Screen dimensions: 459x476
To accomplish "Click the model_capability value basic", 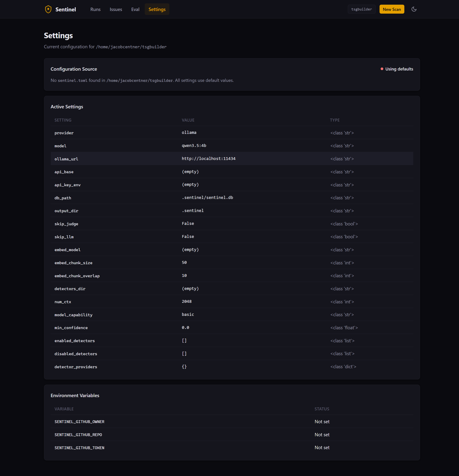I will pyautogui.click(x=188, y=314).
